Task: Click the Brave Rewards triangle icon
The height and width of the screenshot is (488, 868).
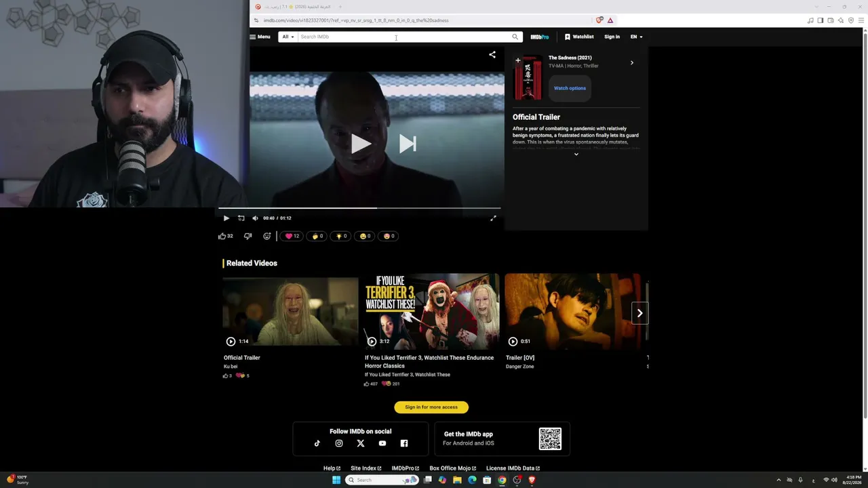Action: coord(610,20)
